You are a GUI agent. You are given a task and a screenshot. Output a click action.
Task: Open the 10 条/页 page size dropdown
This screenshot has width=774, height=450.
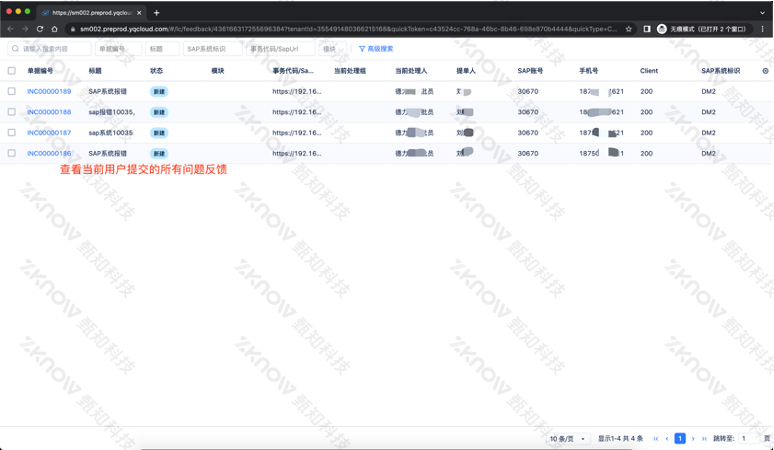point(568,438)
